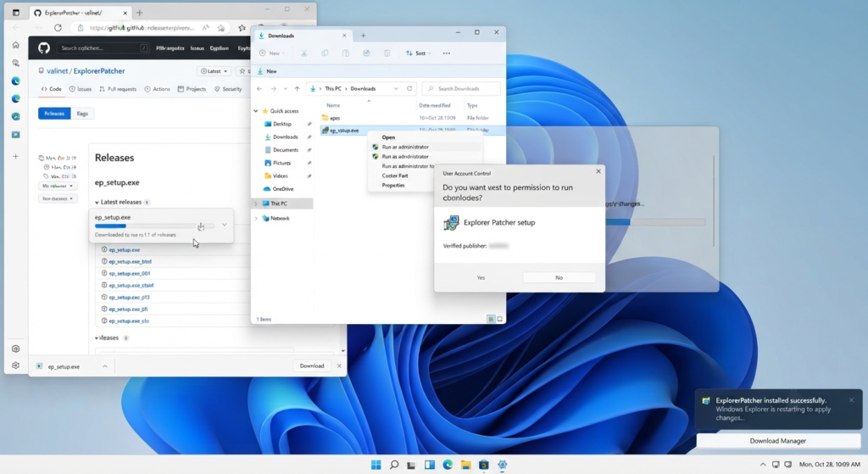Open the Actions tab on GitHub
The width and height of the screenshot is (868, 474).
(157, 89)
